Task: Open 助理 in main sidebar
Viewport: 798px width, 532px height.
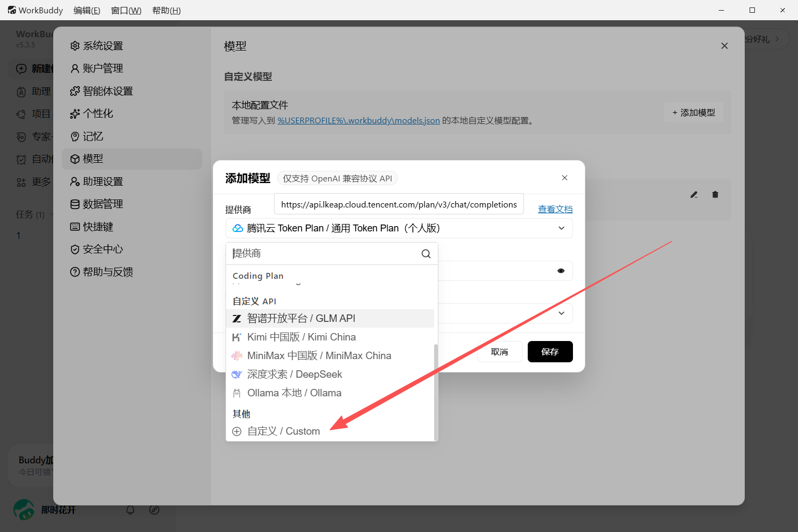Action: pos(34,92)
